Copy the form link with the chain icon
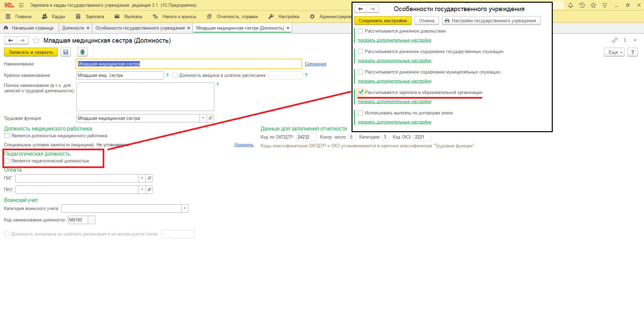Screen dimensions: 644x316 pyautogui.click(x=615, y=40)
